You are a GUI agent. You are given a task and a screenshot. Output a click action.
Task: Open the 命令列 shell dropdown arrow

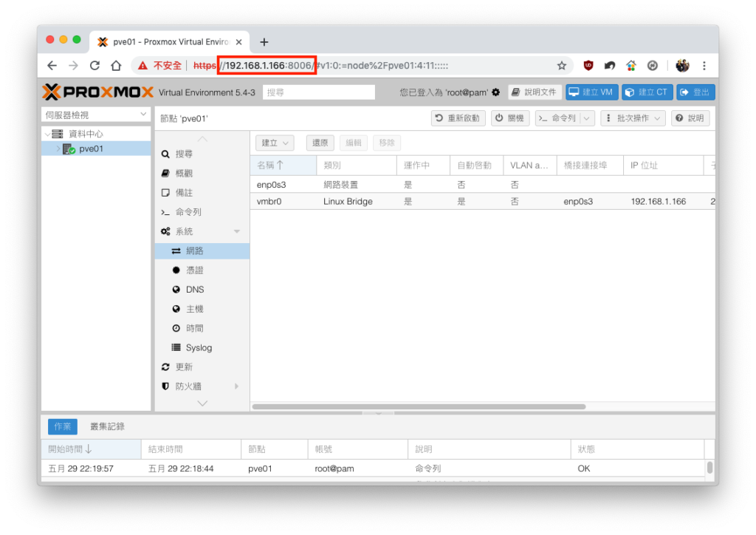587,118
